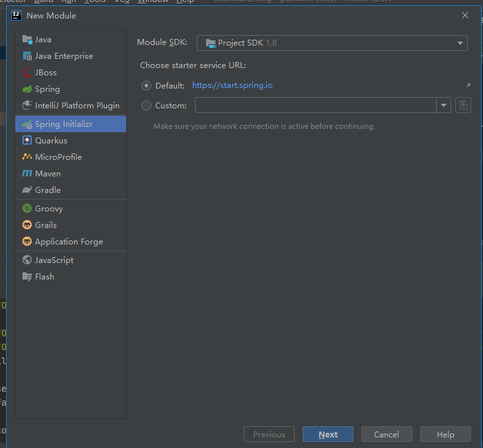Click the IntelliJ logo in dialog title
The image size is (483, 448).
17,15
